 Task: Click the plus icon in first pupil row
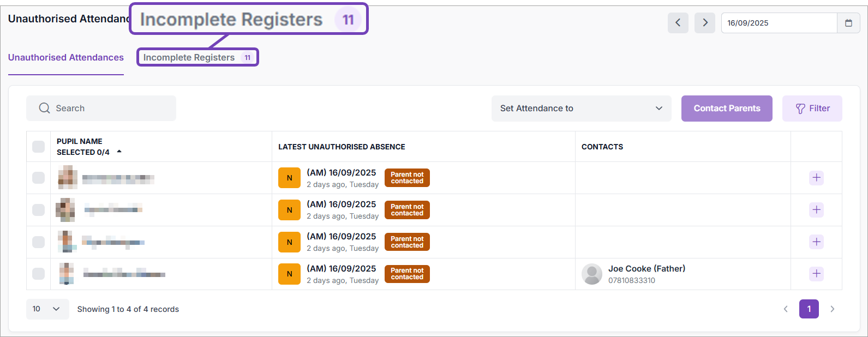[816, 178]
